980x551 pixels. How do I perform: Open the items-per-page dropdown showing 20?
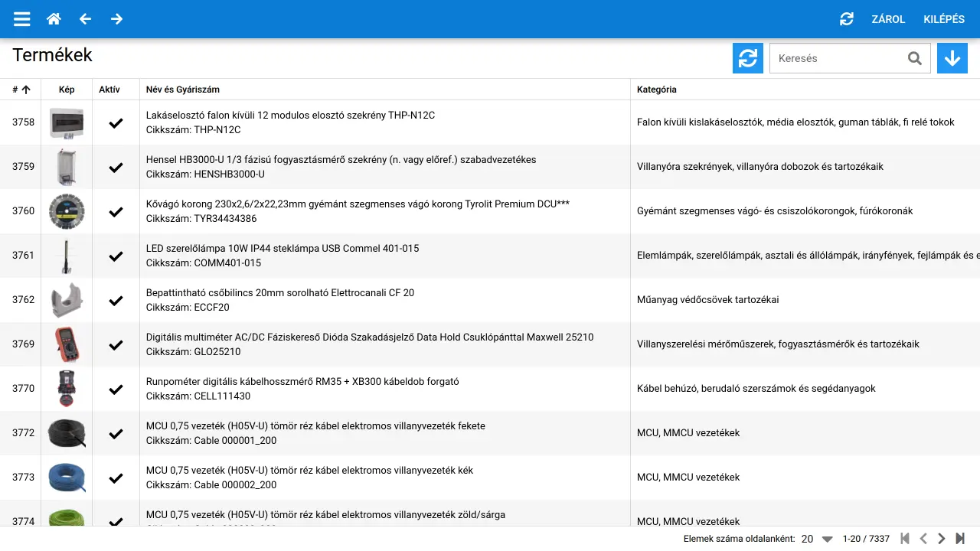[x=815, y=539]
